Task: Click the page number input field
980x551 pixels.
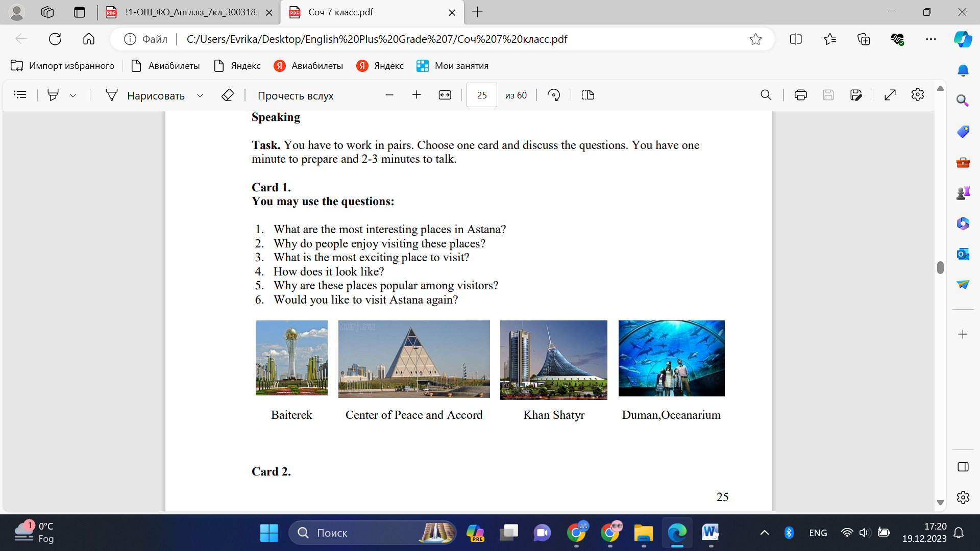Action: click(x=481, y=95)
